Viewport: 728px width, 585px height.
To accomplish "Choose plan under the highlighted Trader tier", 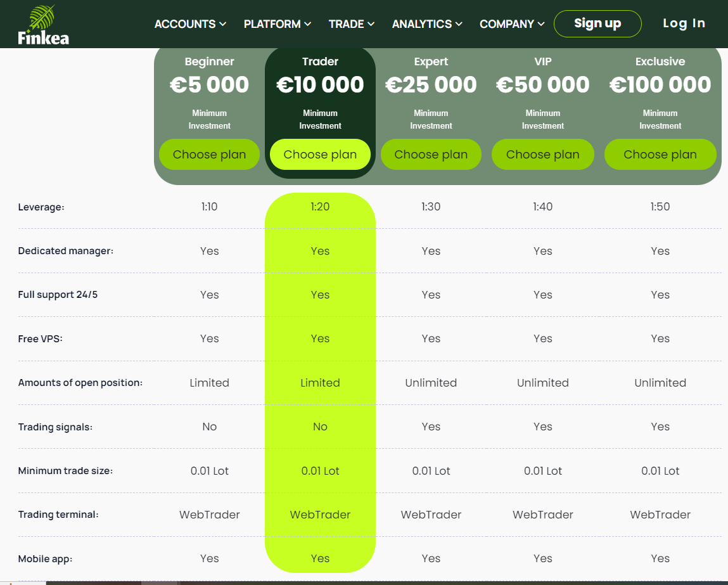I will point(320,155).
